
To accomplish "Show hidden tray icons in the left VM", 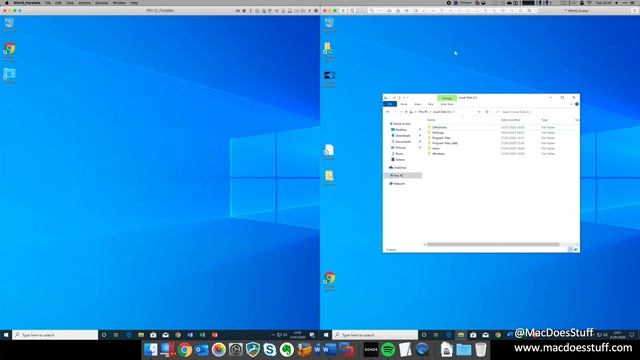I will (273, 335).
